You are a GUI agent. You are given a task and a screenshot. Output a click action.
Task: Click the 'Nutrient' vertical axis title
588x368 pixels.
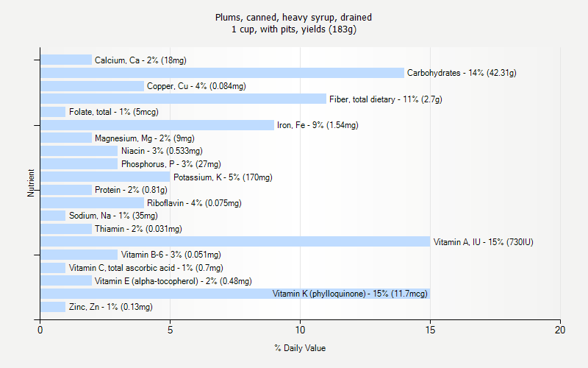(31, 183)
